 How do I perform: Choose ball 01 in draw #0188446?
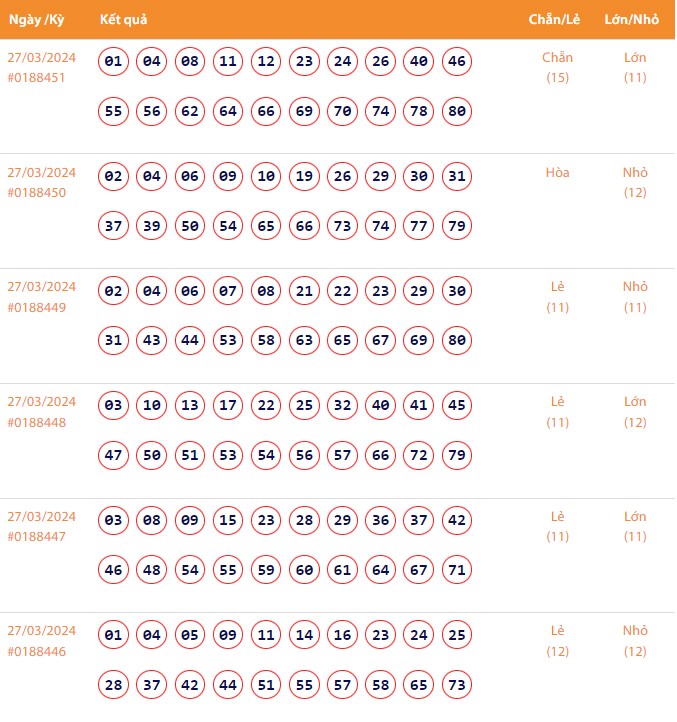114,635
